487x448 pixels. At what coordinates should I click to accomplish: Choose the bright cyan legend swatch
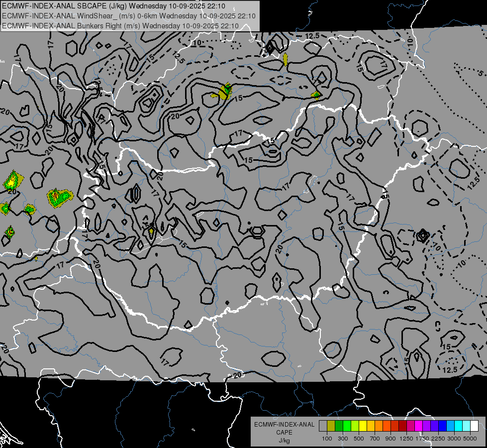(x=459, y=426)
